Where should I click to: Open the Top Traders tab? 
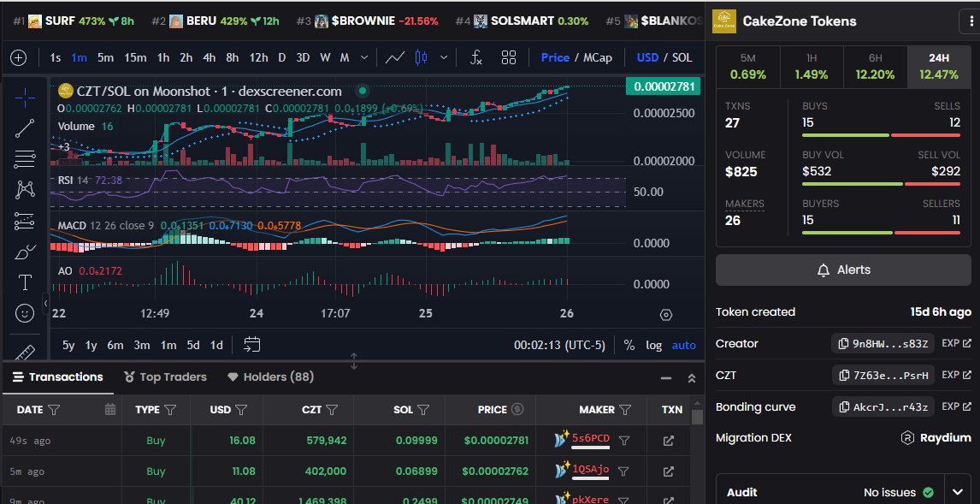[166, 377]
